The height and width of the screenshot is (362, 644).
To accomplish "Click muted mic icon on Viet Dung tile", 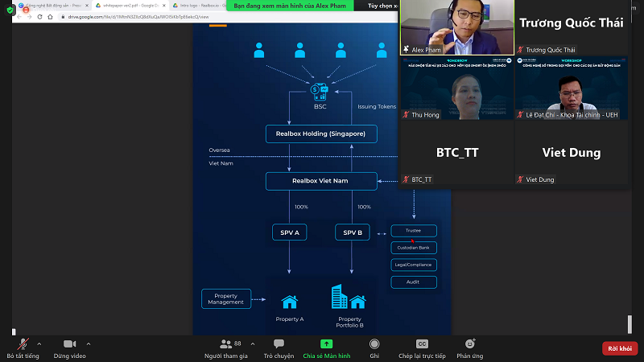I will 520,179.
